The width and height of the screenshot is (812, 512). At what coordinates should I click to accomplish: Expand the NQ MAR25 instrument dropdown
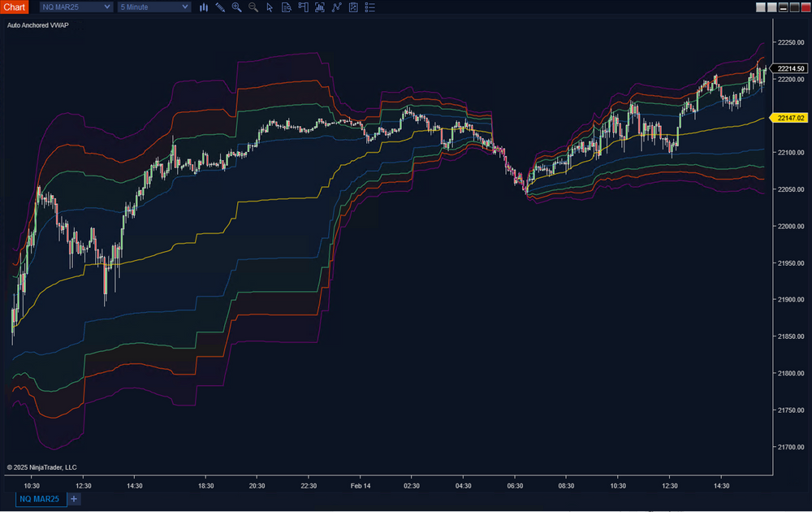click(76, 7)
